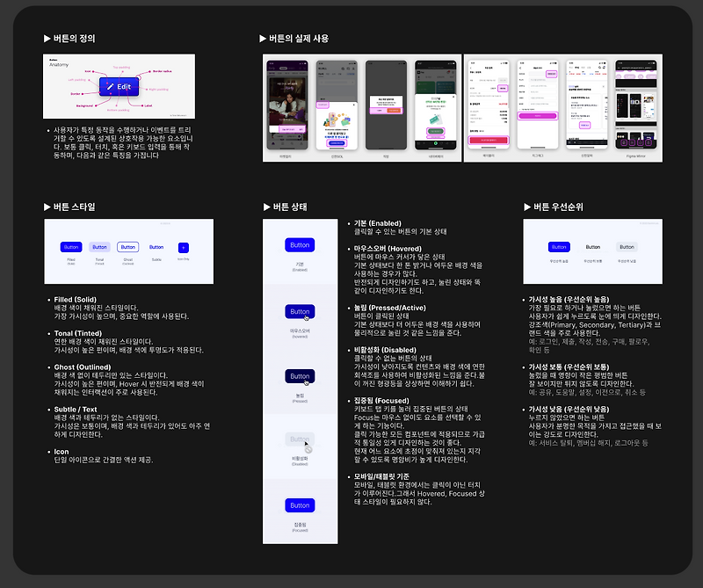The height and width of the screenshot is (588, 703).
Task: Click the 'Subtle / Text' bullet title
Action: click(x=76, y=409)
